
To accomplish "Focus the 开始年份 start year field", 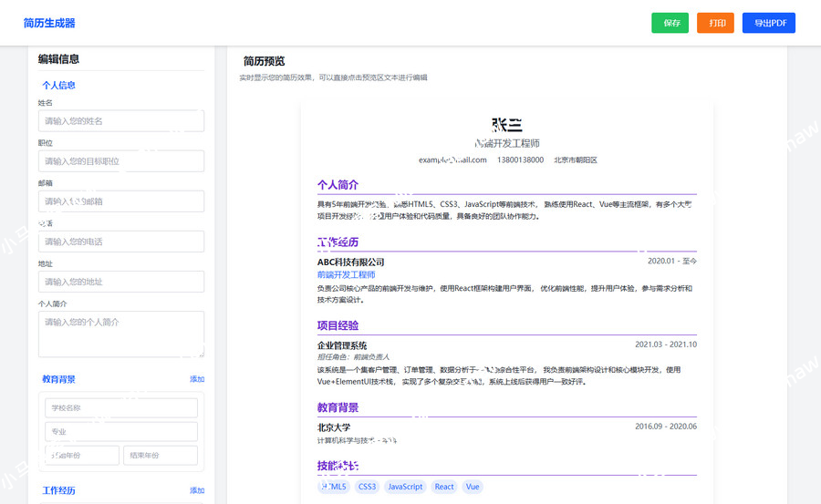I will tap(82, 456).
